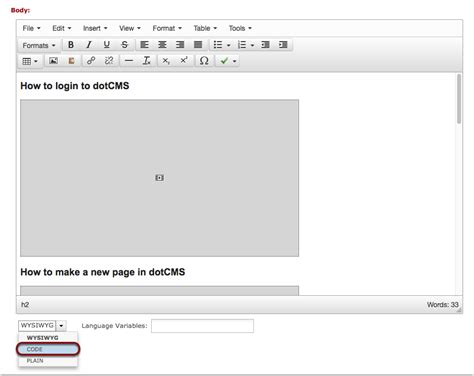This screenshot has width=474, height=376.
Task: Click heading 'How to make a new page in dotCMS'
Action: pos(103,272)
